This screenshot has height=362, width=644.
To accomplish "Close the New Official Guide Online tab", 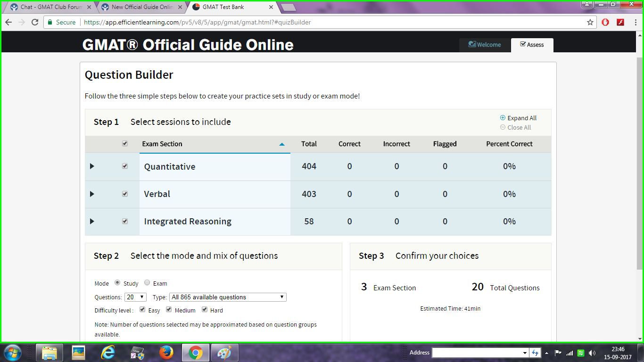I will 180,7.
